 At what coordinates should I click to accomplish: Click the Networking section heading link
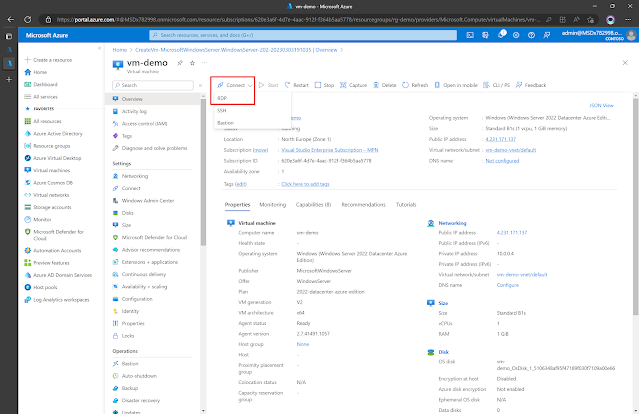click(452, 223)
